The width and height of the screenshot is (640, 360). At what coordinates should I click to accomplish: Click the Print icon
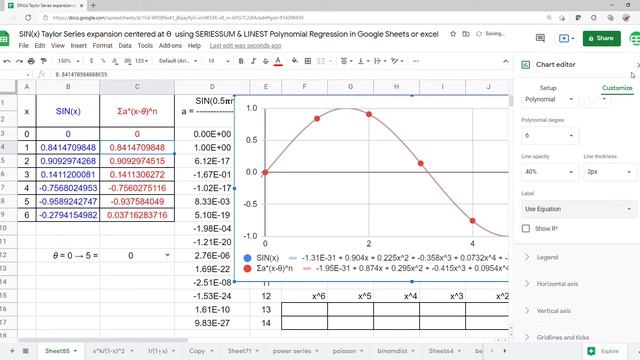pyautogui.click(x=31, y=61)
